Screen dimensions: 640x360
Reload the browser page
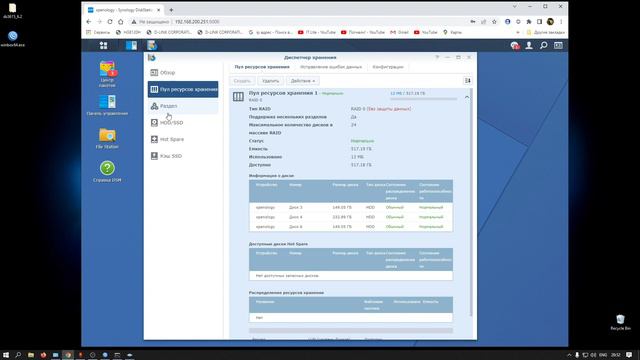(x=110, y=22)
